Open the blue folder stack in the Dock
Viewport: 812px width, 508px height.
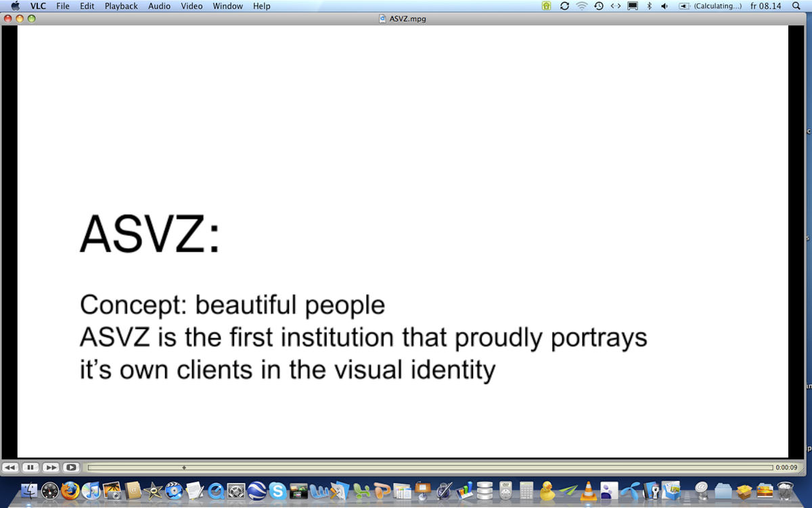coord(723,490)
